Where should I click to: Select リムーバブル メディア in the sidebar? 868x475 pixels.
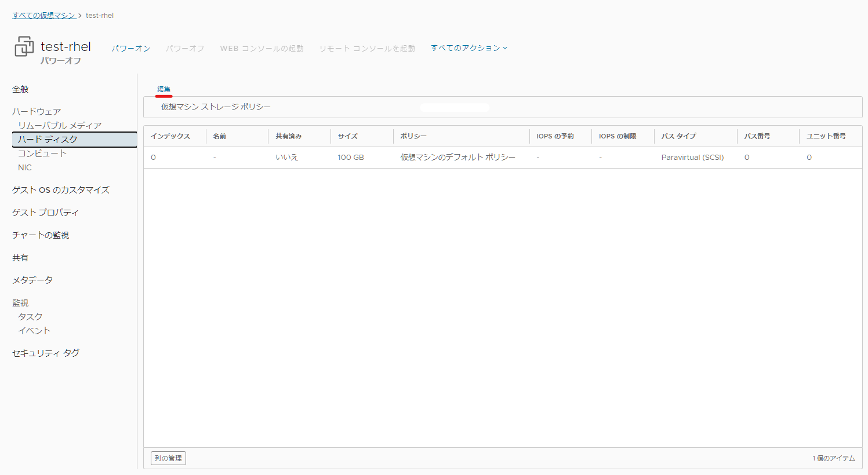[x=60, y=126]
